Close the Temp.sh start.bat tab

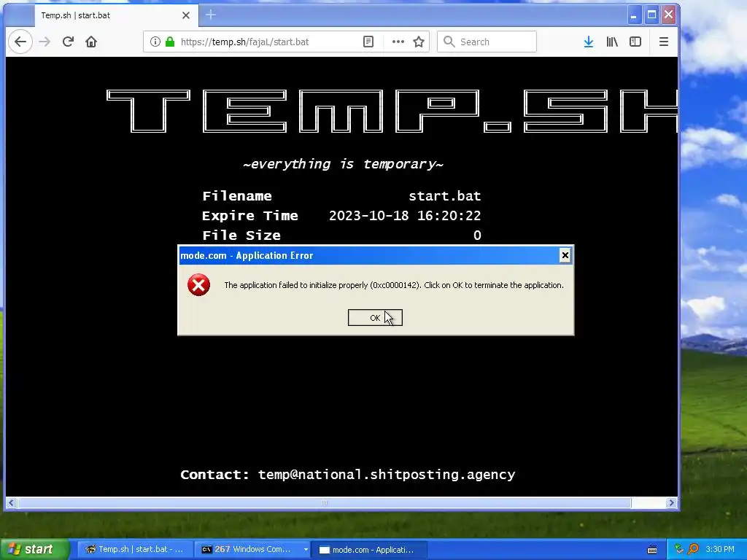coord(186,15)
